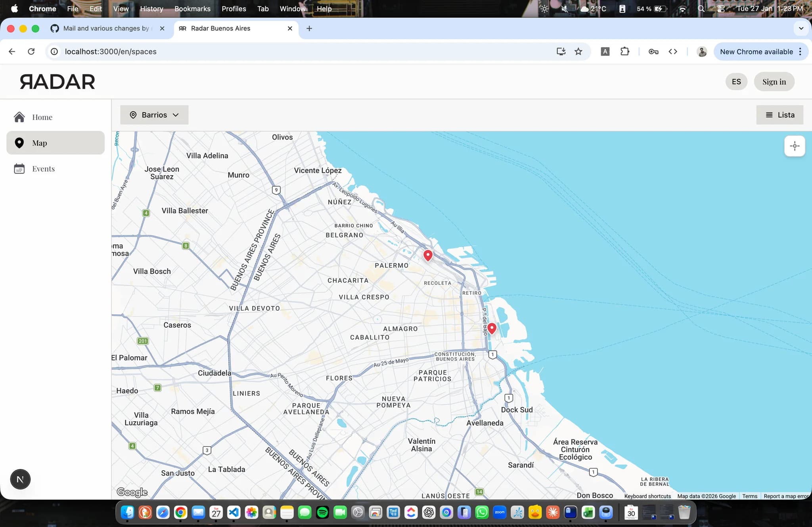
Task: Expand Chrome tab search chevron
Action: click(x=801, y=29)
